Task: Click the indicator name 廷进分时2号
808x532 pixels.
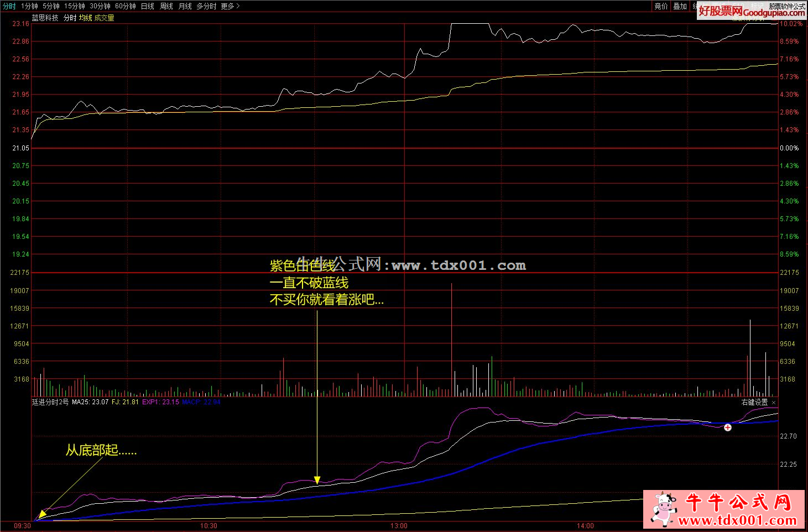Action: pos(50,402)
